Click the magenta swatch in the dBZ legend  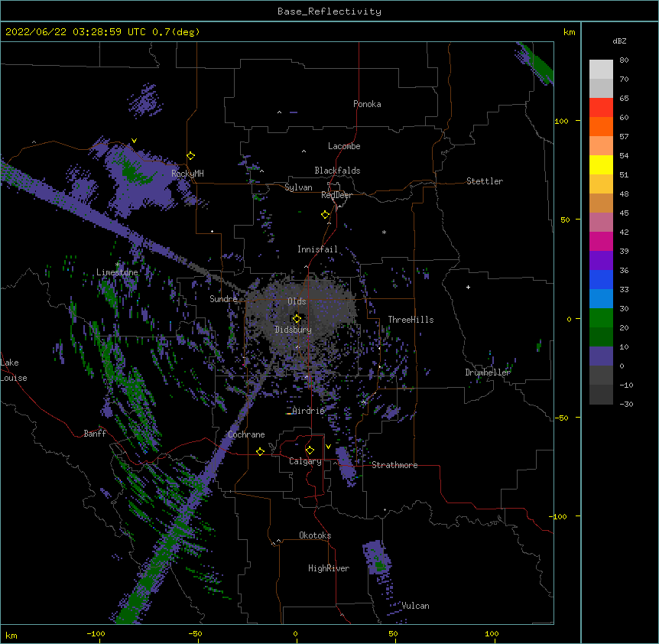601,241
